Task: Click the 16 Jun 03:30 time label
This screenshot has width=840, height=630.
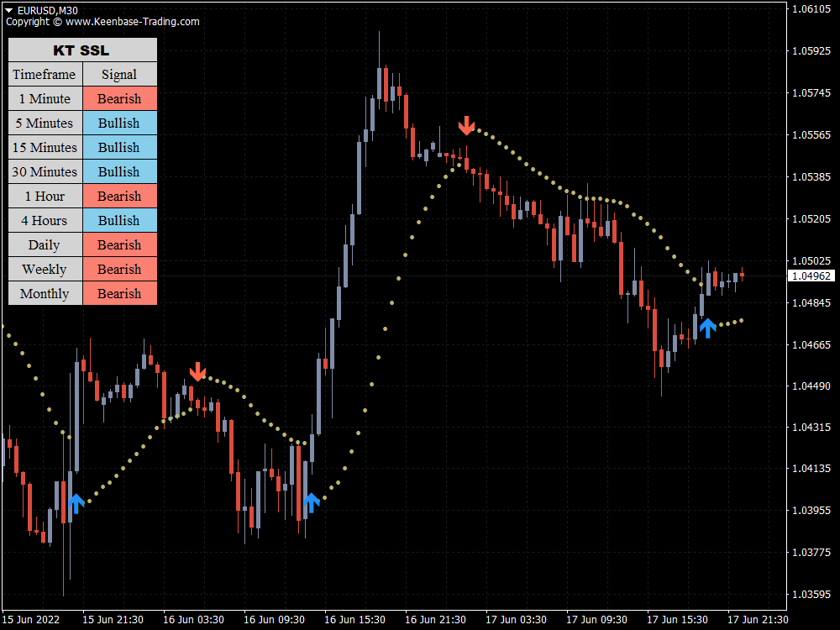Action: pyautogui.click(x=193, y=620)
